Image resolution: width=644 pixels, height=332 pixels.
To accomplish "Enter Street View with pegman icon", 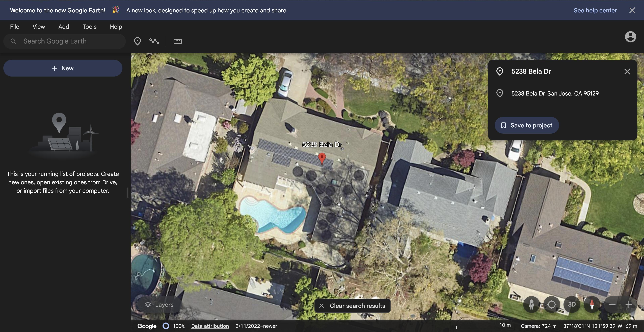I will click(531, 304).
